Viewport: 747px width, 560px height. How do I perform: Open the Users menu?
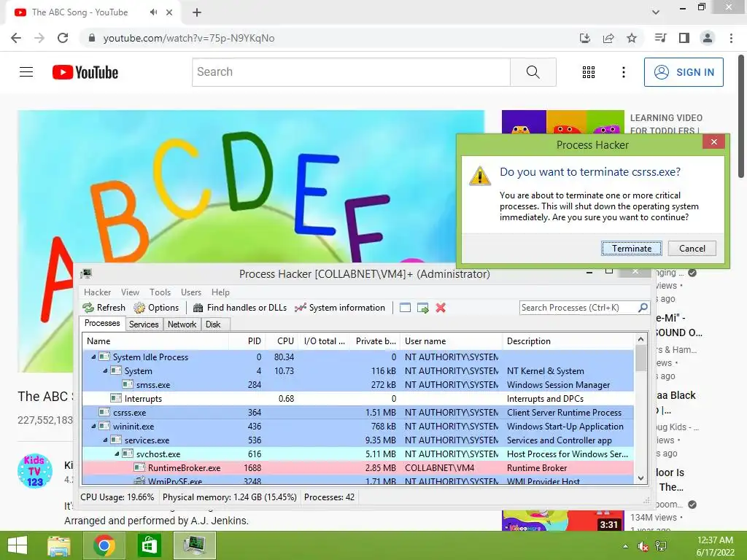(191, 292)
